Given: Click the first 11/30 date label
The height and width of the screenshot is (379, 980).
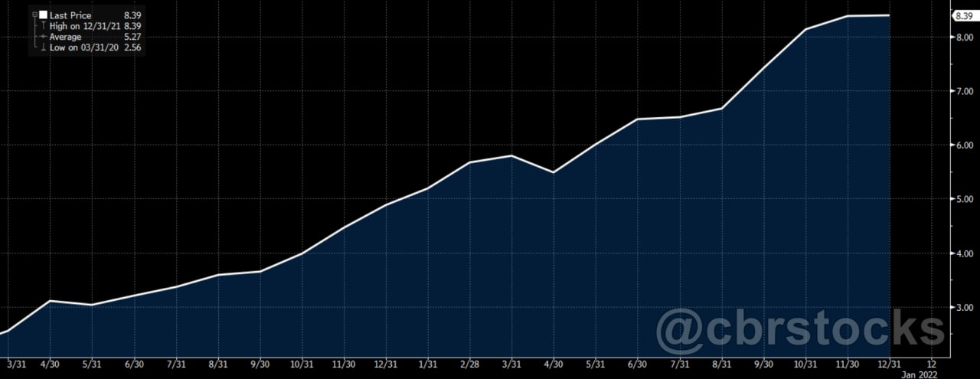Looking at the screenshot, I should coord(344,364).
